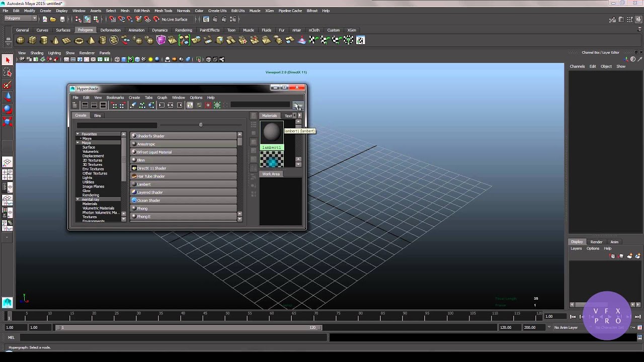Click the New Scene icon

click(44, 19)
